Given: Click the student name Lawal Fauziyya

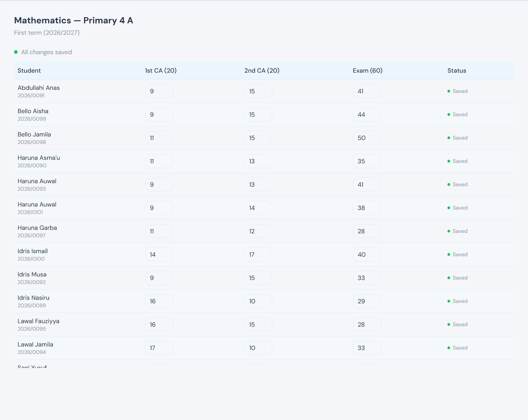Looking at the screenshot, I should [38, 321].
